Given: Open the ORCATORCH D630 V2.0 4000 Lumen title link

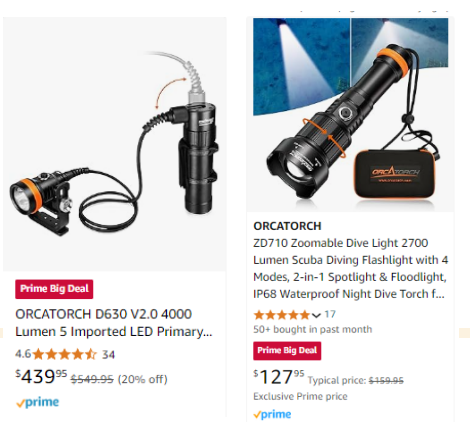Looking at the screenshot, I should pyautogui.click(x=114, y=323).
